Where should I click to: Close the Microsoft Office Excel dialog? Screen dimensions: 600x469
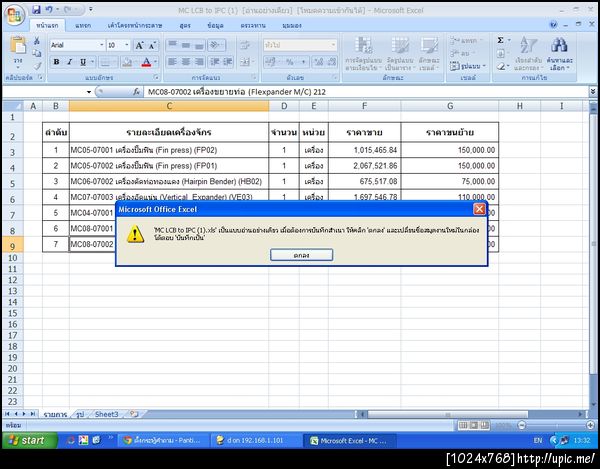pyautogui.click(x=479, y=209)
